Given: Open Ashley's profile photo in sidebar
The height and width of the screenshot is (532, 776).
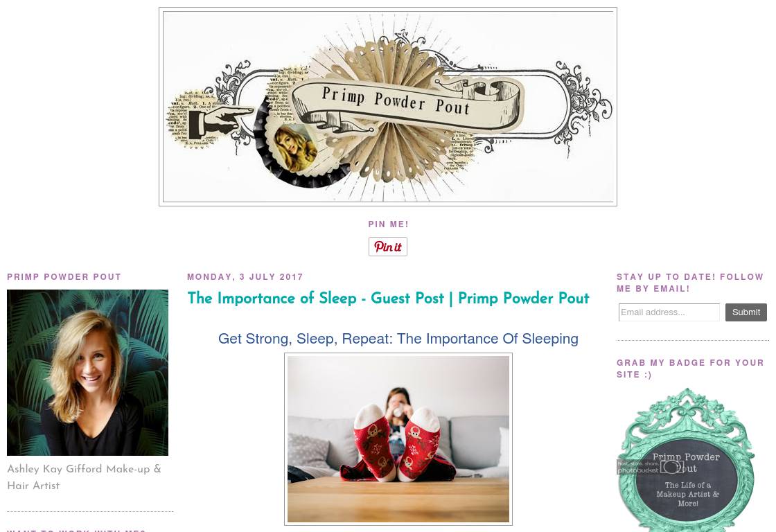Looking at the screenshot, I should click(x=87, y=373).
